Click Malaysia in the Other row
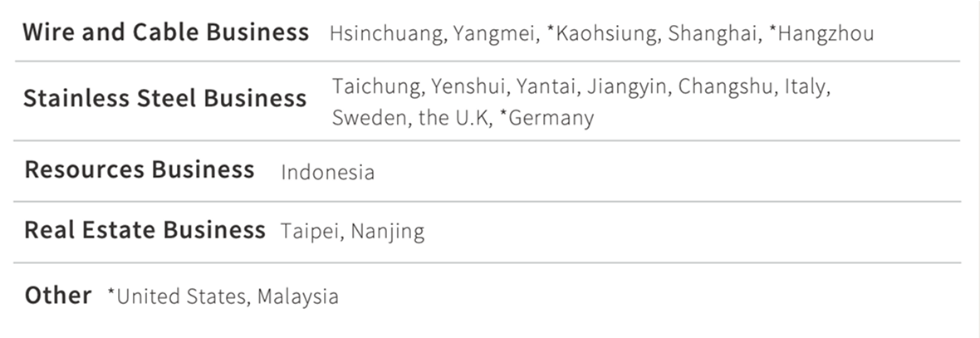The width and height of the screenshot is (980, 338). (x=297, y=296)
